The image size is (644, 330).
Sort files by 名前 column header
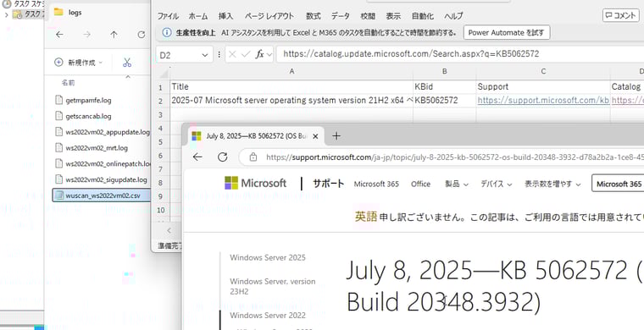point(68,83)
